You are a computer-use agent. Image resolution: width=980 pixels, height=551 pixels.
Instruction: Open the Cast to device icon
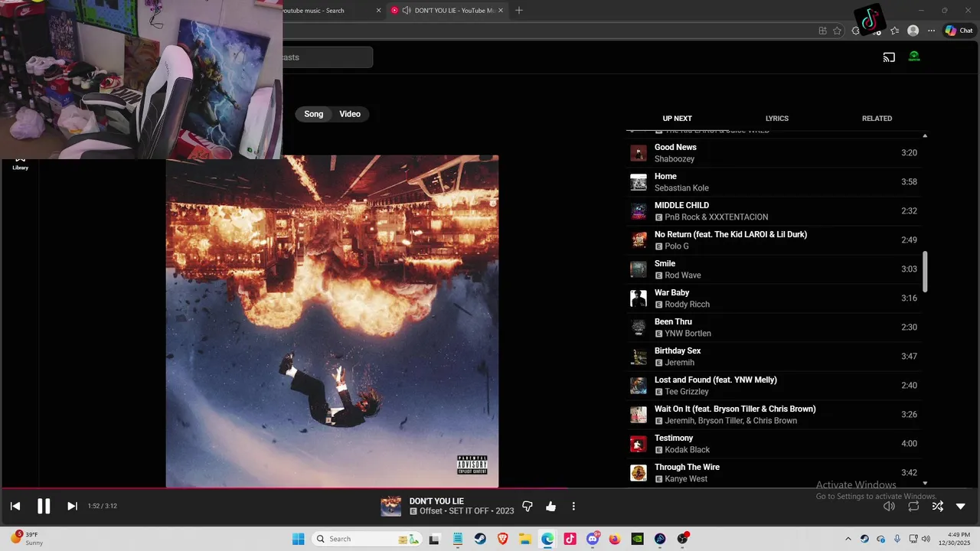point(889,57)
